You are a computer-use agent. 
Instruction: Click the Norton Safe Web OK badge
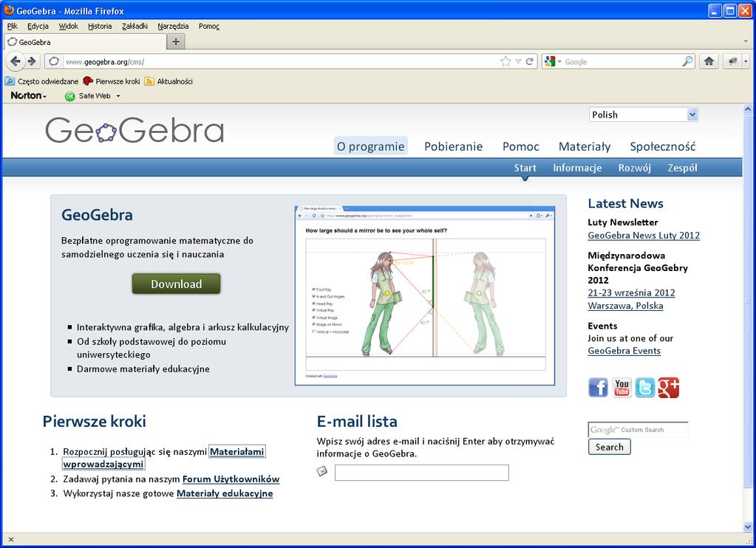70,96
